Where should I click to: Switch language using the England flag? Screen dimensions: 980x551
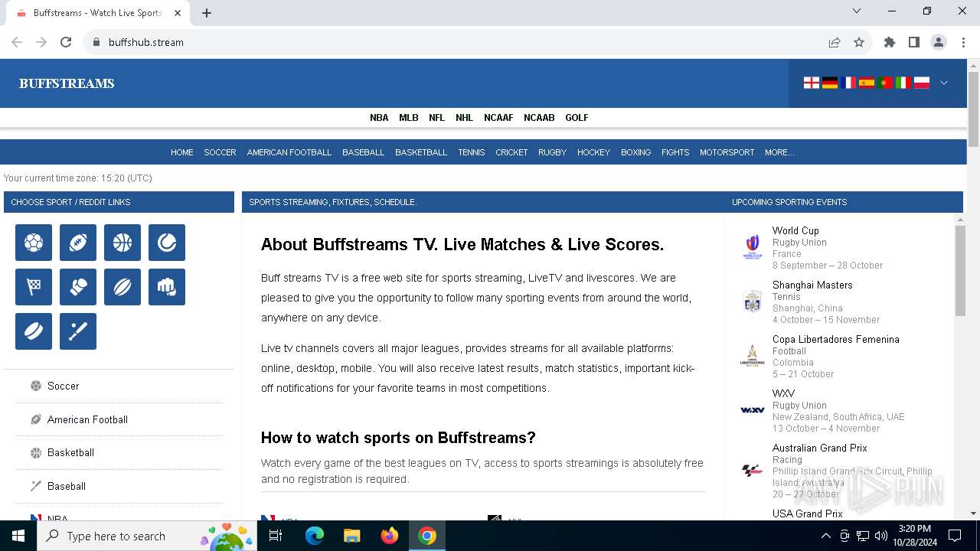(812, 83)
